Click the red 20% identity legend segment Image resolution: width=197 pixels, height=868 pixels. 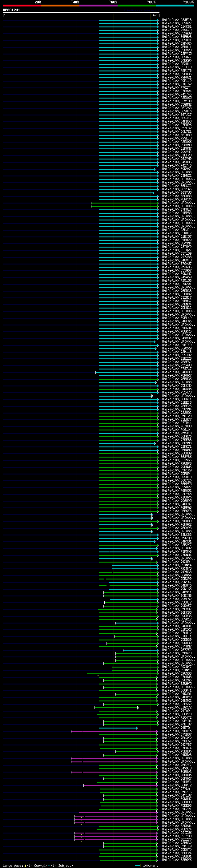tap(22, 6)
